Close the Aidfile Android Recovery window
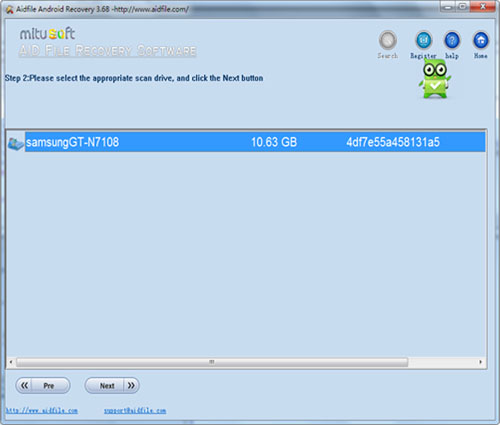 [483, 6]
